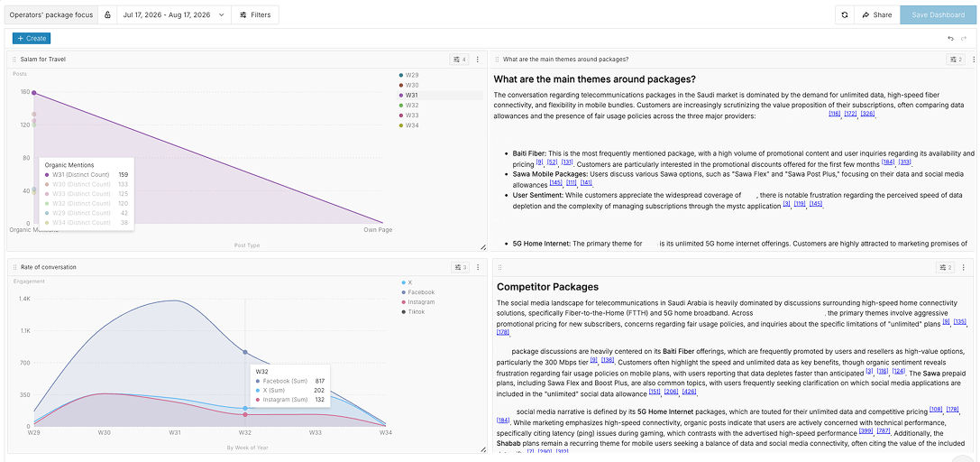Open citation [326]
Screen dimensions: 980x462
tap(867, 114)
